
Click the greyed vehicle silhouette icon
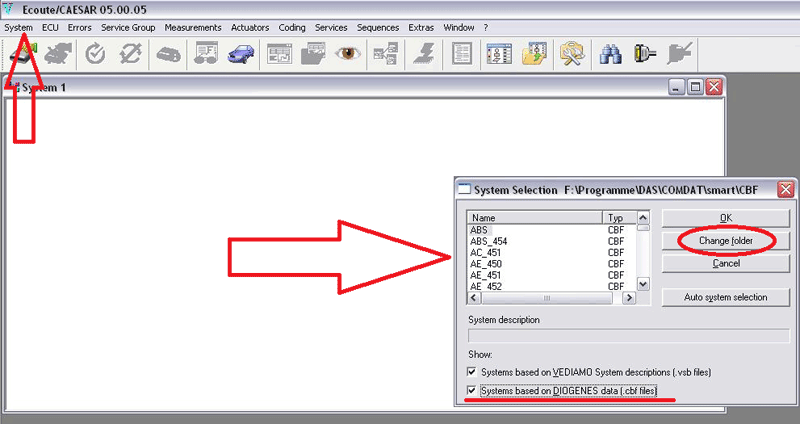coord(168,54)
